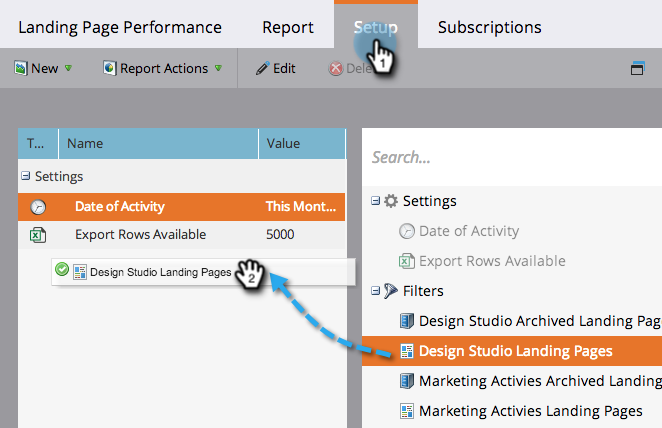
Task: Click the clock icon beside Date of Activity
Action: point(38,207)
